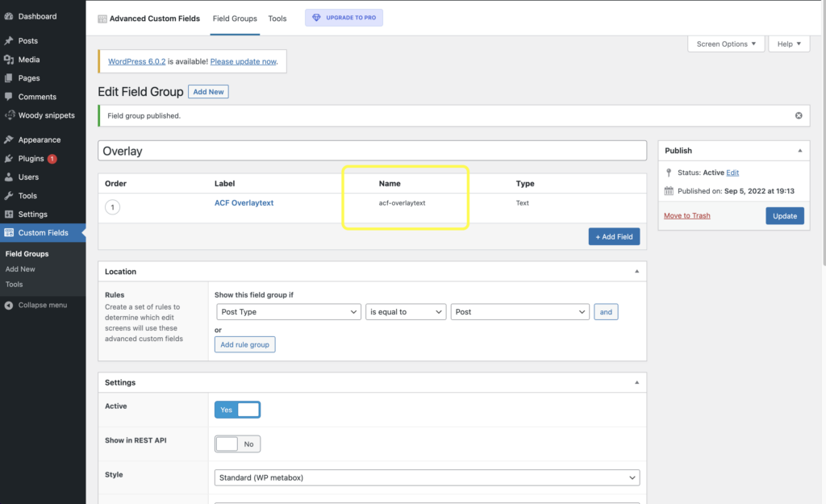Click the Plugins update count badge

pyautogui.click(x=52, y=159)
